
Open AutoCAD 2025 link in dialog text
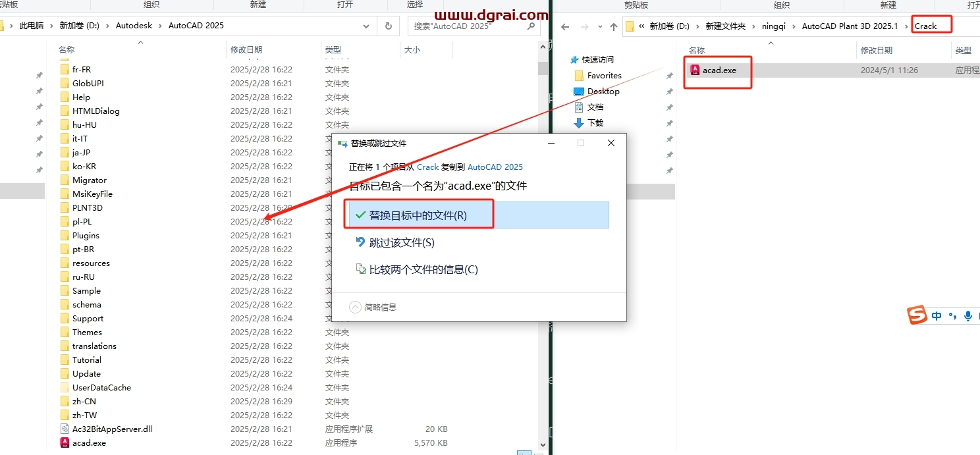pos(495,167)
